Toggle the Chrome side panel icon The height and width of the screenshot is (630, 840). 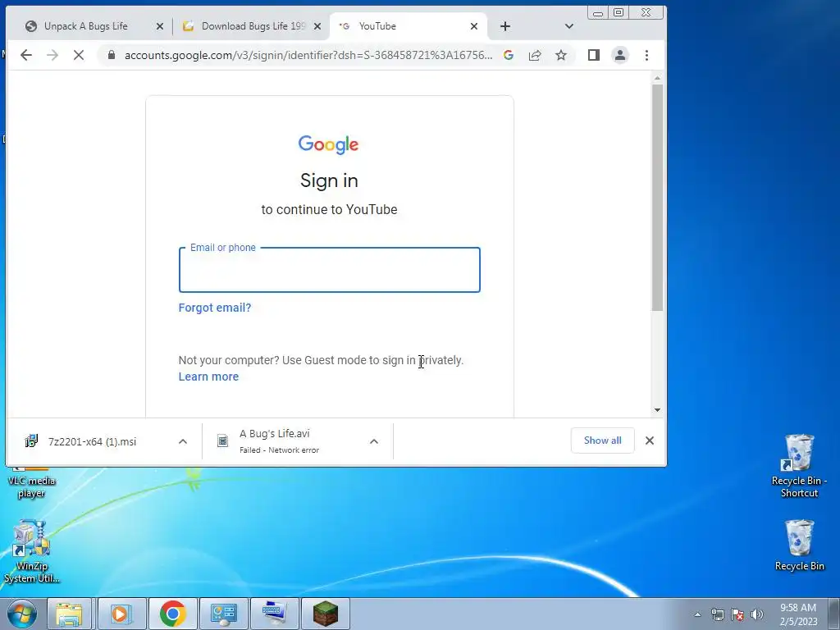(594, 55)
